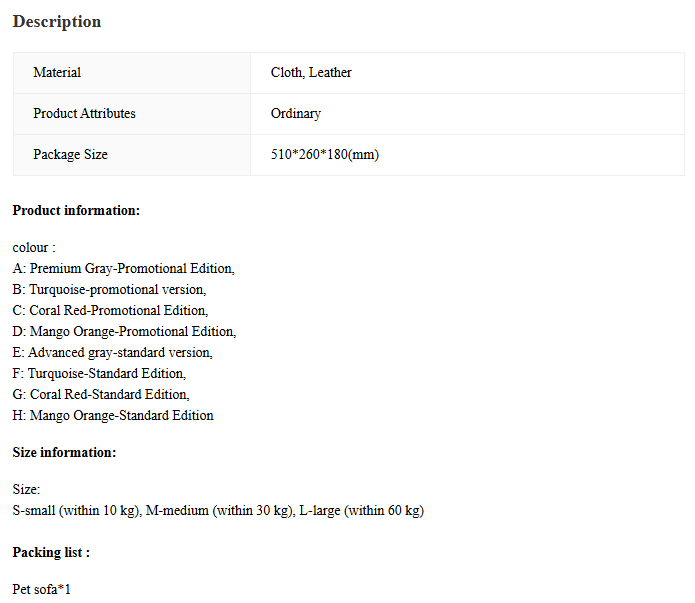Select the Material table cell
Image resolution: width=695 pixels, height=603 pixels.
(x=132, y=73)
